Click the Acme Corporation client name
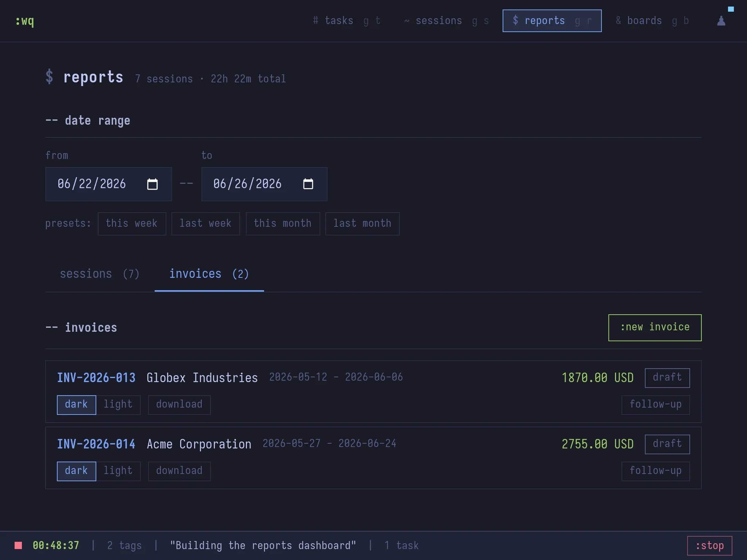The height and width of the screenshot is (560, 747). [199, 444]
